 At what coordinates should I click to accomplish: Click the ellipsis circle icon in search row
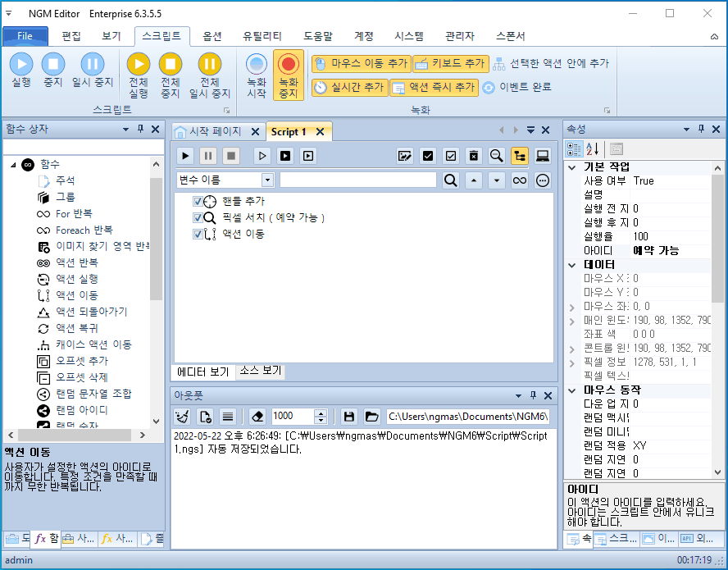[x=542, y=180]
